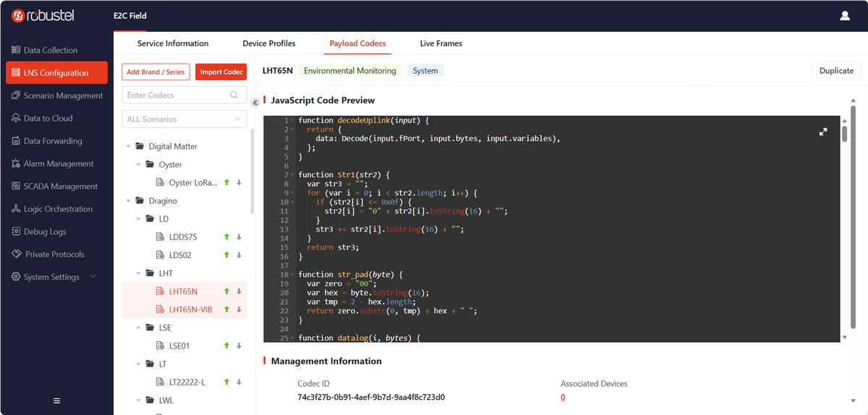868x415 pixels.
Task: Click the up arrow for Oyster LoRa codec
Action: [x=226, y=183]
